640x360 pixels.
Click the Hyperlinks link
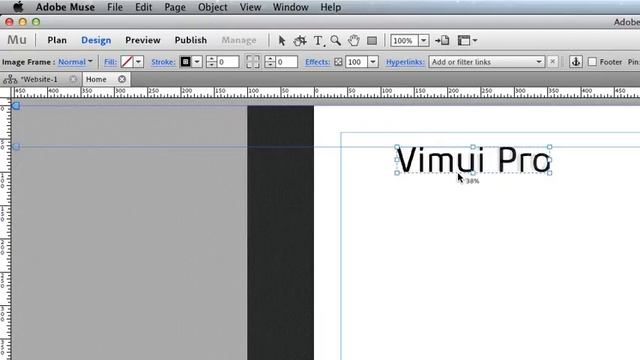click(405, 62)
